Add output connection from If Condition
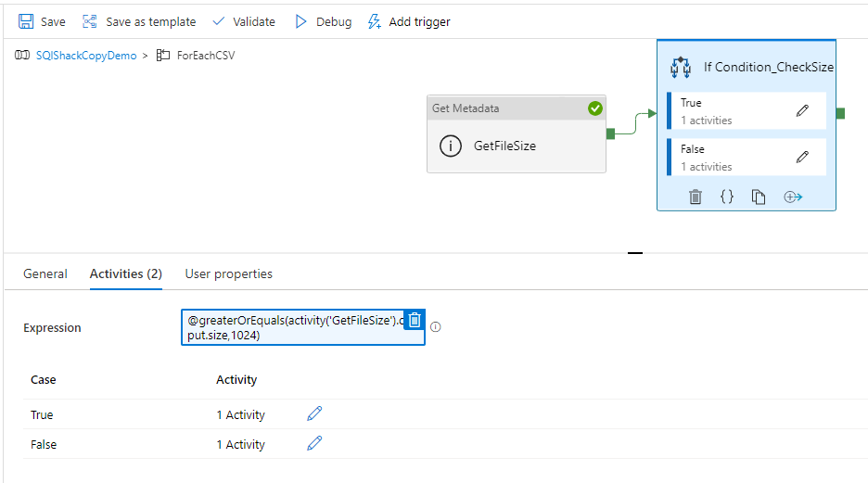This screenshot has height=483, width=868. pos(792,197)
